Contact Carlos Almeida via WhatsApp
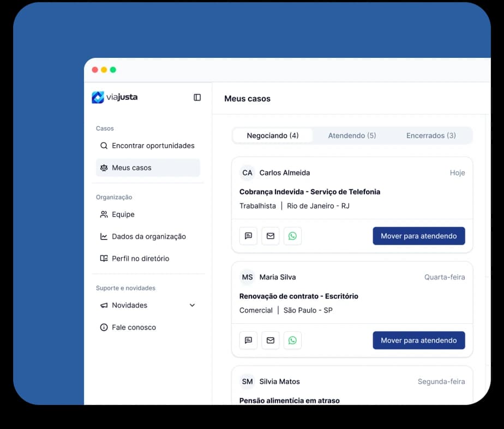Screen dimensions: 504x429 point(292,236)
